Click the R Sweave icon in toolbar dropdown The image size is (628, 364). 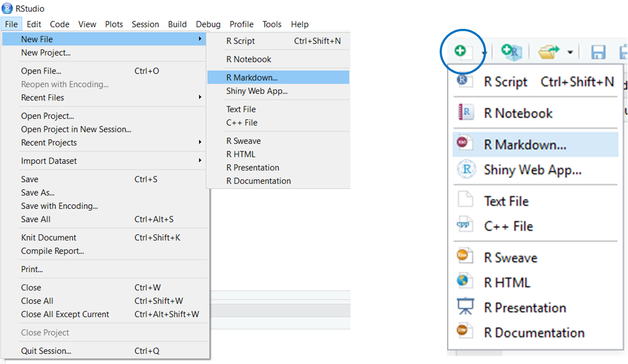point(465,257)
